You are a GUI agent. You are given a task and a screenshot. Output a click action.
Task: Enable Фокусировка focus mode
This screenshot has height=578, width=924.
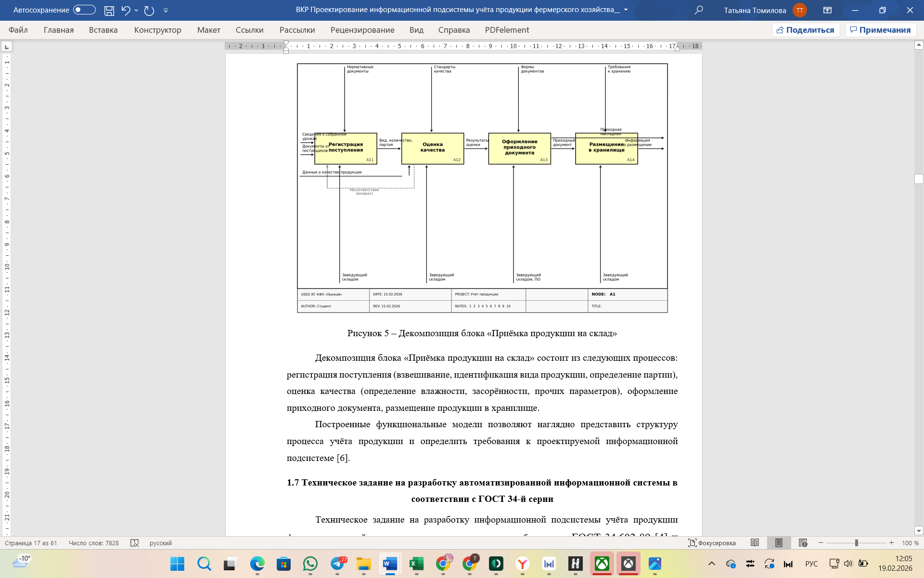coord(712,543)
